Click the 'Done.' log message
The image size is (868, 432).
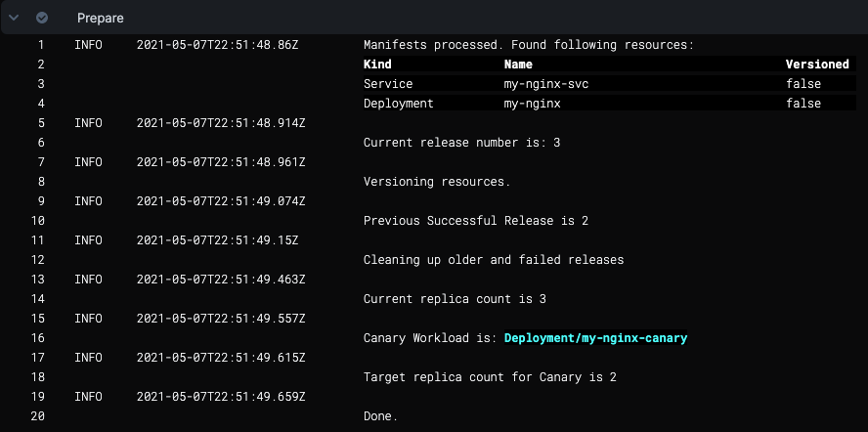(x=380, y=416)
